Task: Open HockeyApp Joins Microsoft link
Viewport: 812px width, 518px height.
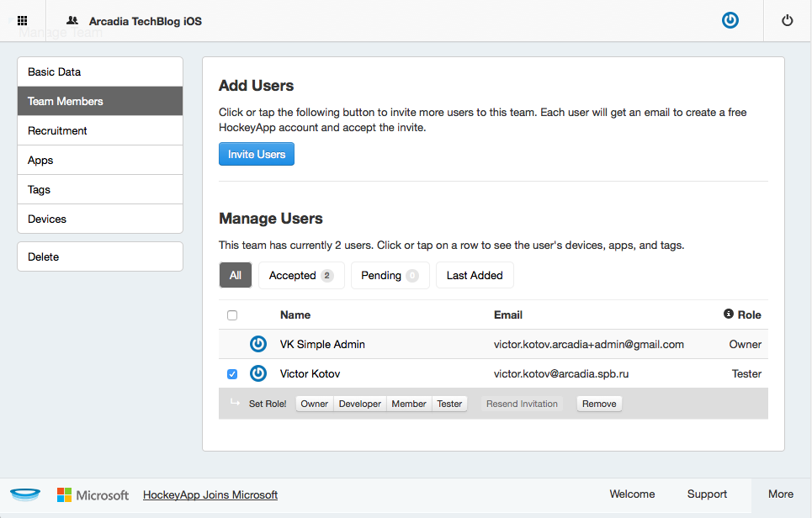Action: 210,494
